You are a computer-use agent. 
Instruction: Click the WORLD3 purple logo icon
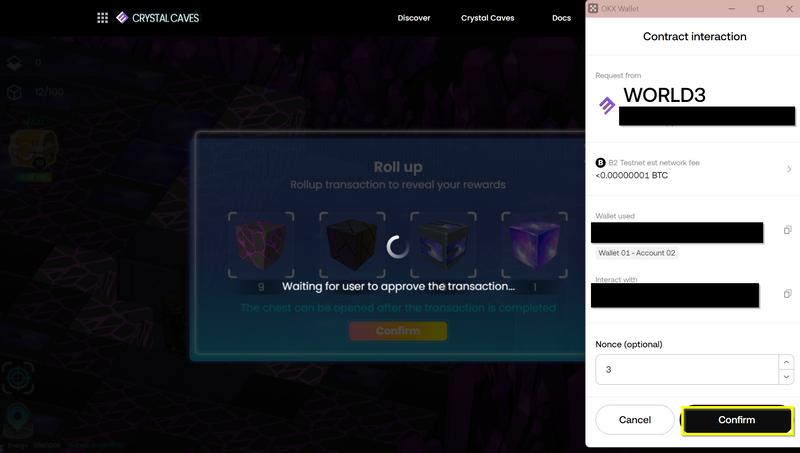(607, 106)
